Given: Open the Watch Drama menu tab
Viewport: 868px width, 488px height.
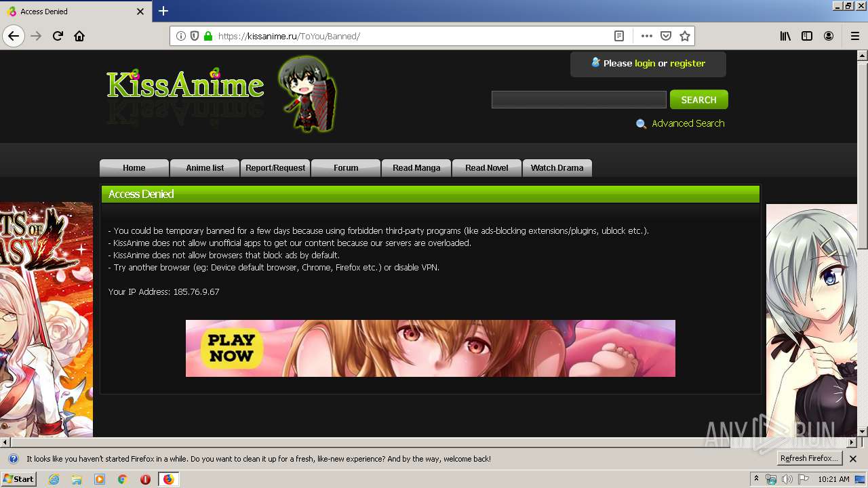Looking at the screenshot, I should (x=557, y=168).
